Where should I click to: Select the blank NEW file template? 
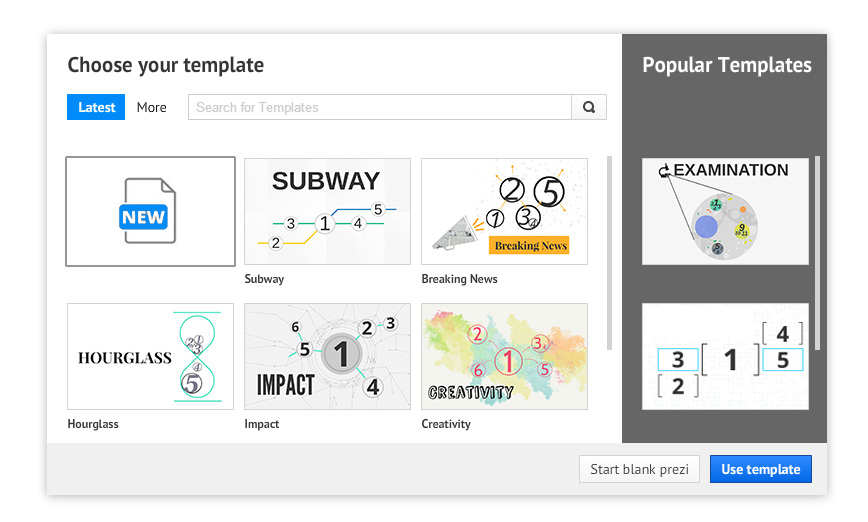click(151, 211)
